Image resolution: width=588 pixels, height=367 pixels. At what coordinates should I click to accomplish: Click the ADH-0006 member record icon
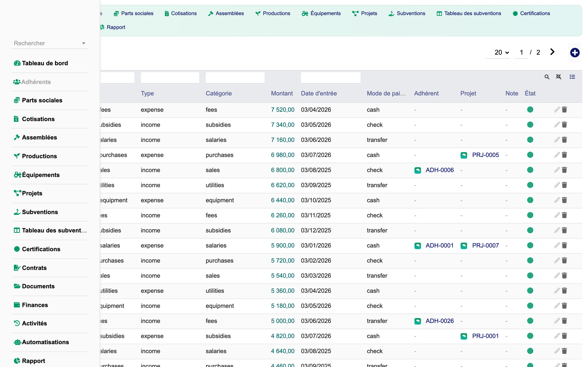(x=418, y=170)
